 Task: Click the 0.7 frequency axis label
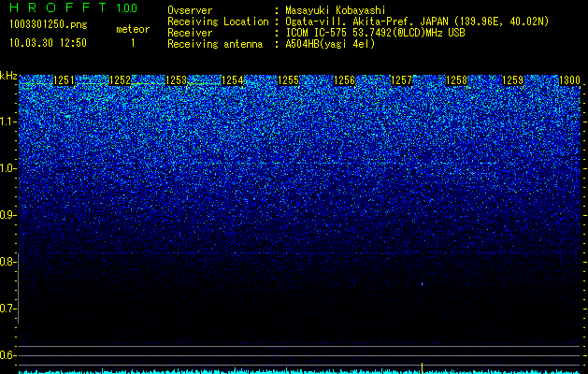coord(8,309)
